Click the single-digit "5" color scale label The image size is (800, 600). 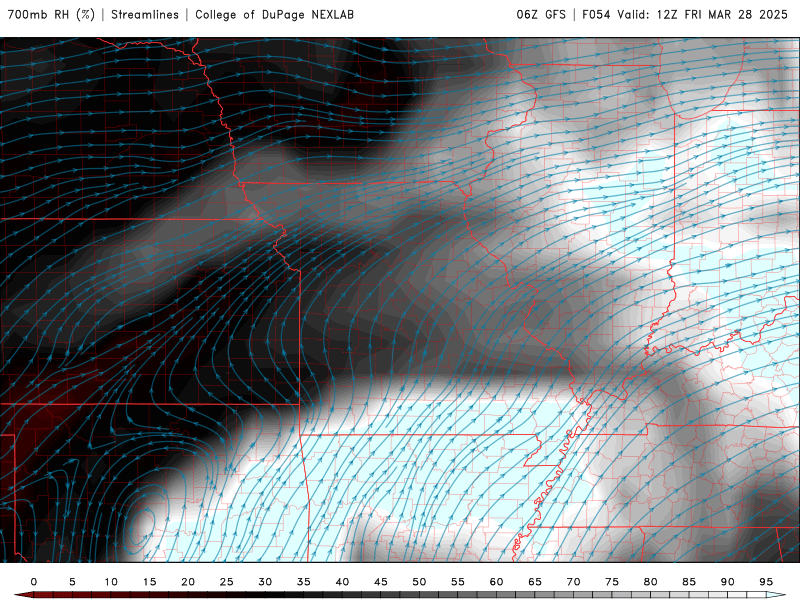(x=72, y=582)
